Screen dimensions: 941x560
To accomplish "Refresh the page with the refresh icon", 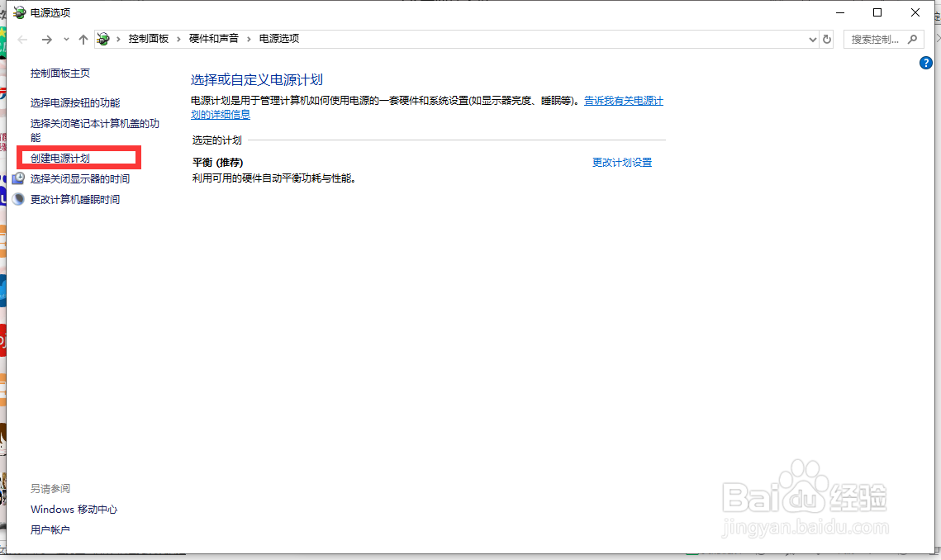I will pos(826,38).
